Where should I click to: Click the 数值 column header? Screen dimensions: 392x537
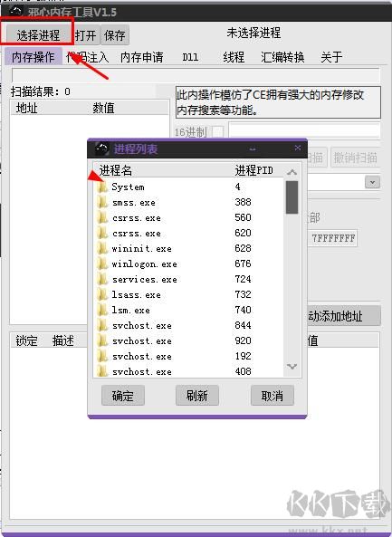pyautogui.click(x=103, y=108)
